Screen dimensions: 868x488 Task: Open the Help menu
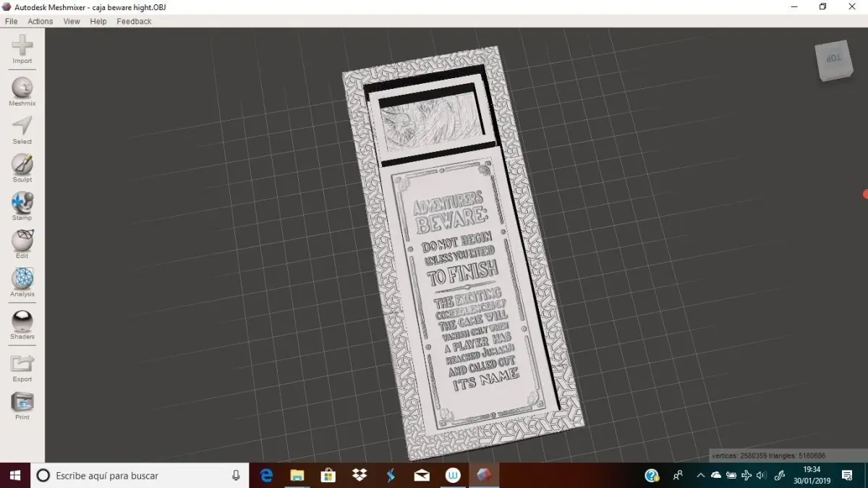click(98, 21)
